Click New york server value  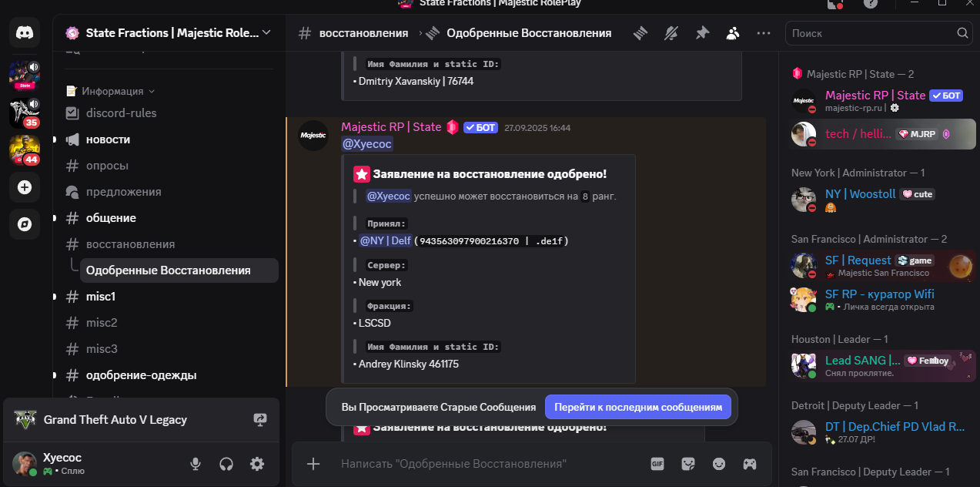(x=380, y=282)
